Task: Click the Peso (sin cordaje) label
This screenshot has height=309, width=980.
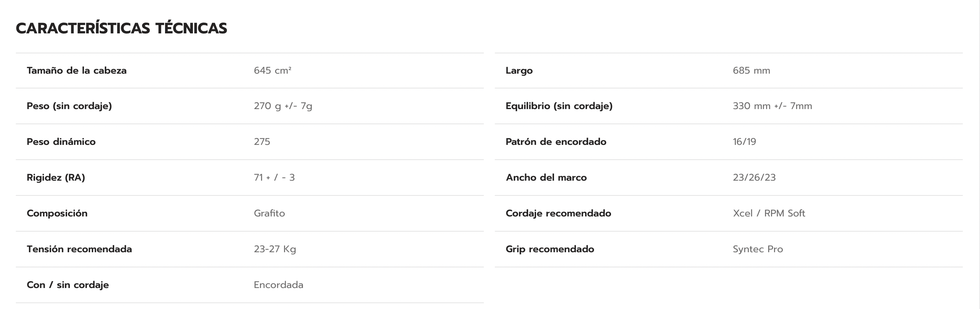Action: point(69,106)
